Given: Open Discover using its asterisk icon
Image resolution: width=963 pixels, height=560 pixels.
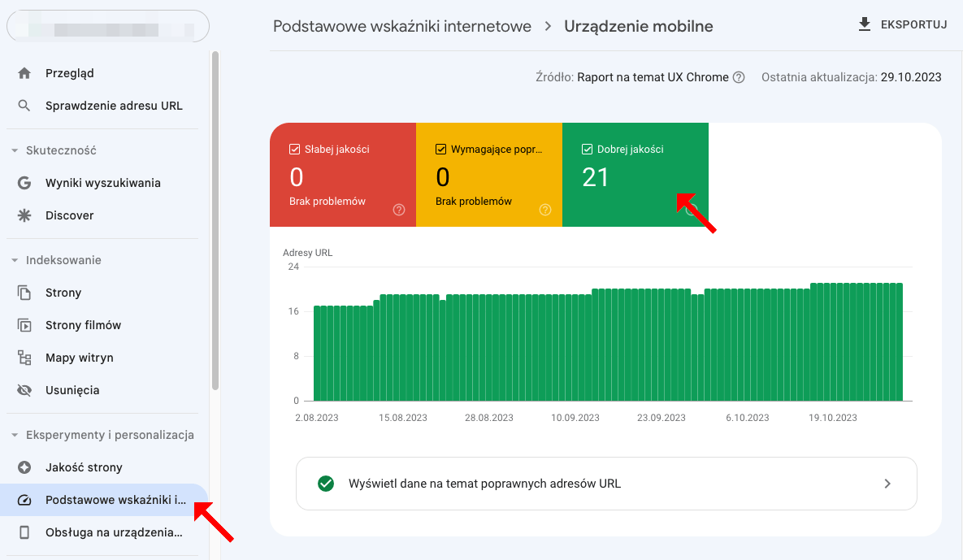Looking at the screenshot, I should pyautogui.click(x=24, y=215).
